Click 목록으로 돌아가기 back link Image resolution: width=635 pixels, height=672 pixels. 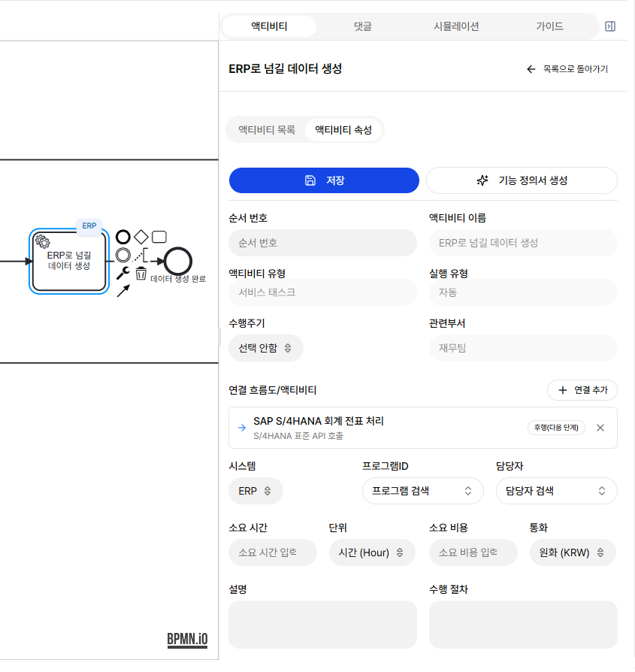tap(567, 69)
